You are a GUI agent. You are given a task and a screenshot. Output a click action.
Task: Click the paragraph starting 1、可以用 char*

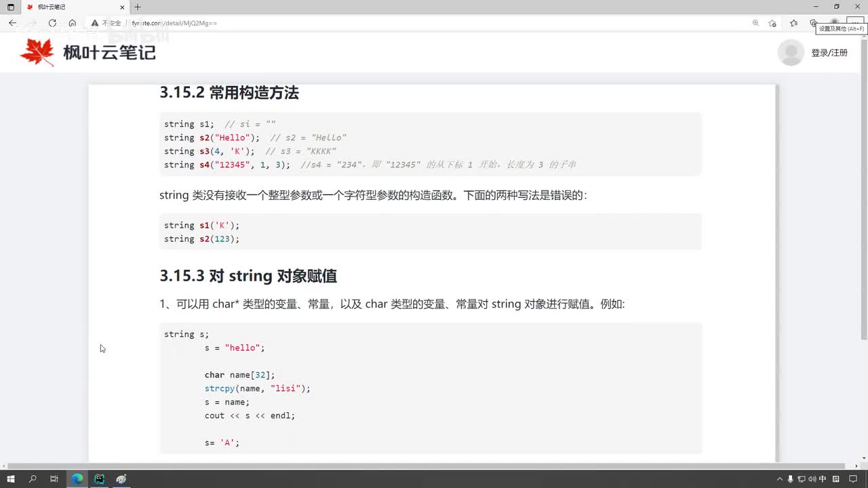click(x=392, y=304)
